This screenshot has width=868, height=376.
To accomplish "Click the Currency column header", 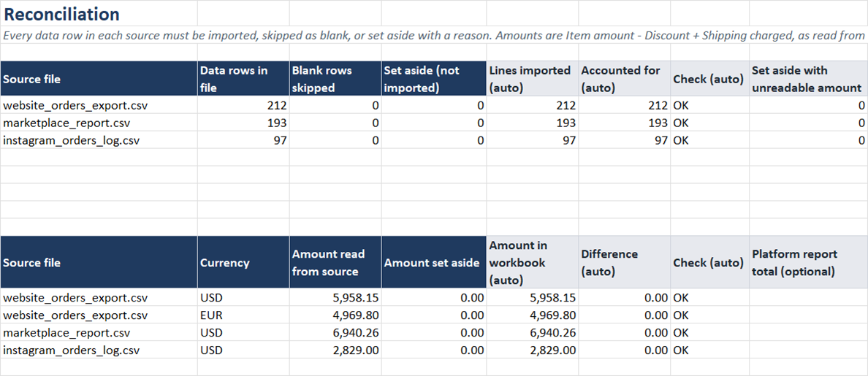I will pos(243,263).
